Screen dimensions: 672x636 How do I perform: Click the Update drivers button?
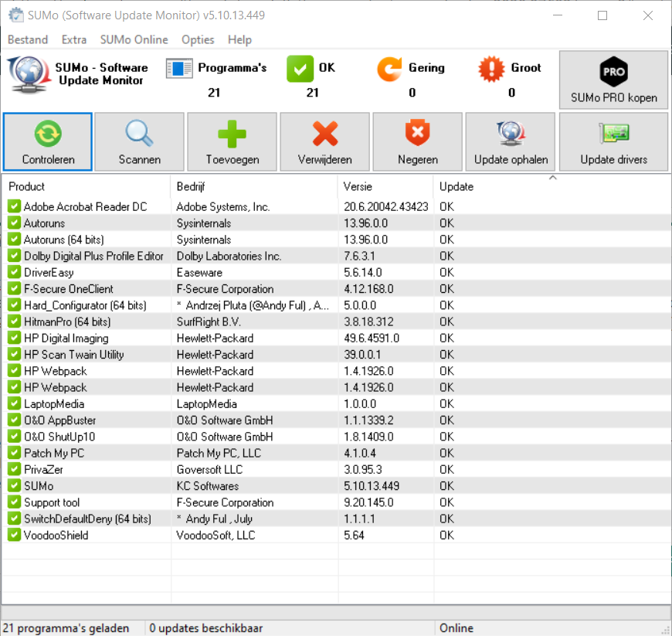coord(613,141)
